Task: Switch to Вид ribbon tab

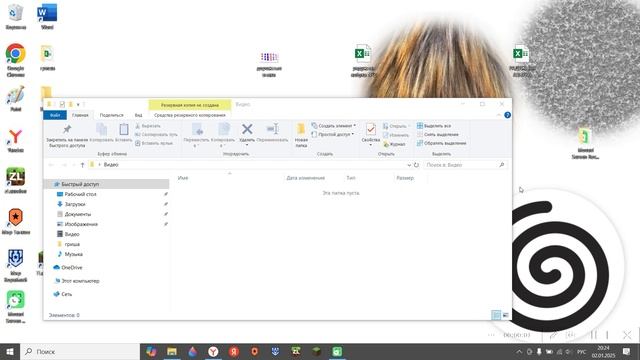Action: click(x=138, y=115)
